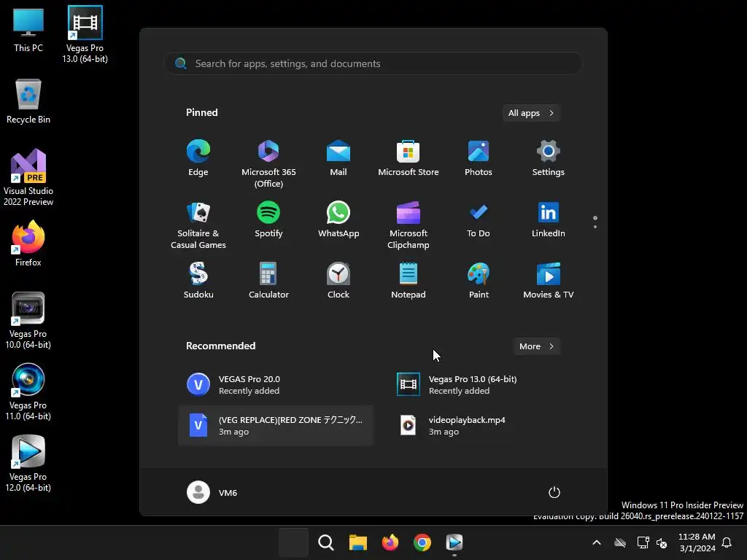Open taskbar Search

(326, 542)
